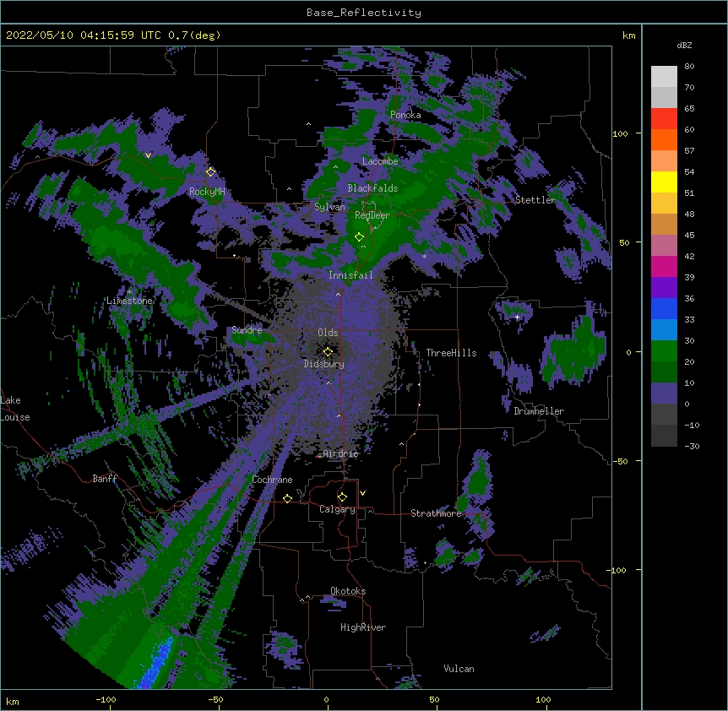Click the white plus marker north of Drumheller
728x711 pixels.
[517, 317]
